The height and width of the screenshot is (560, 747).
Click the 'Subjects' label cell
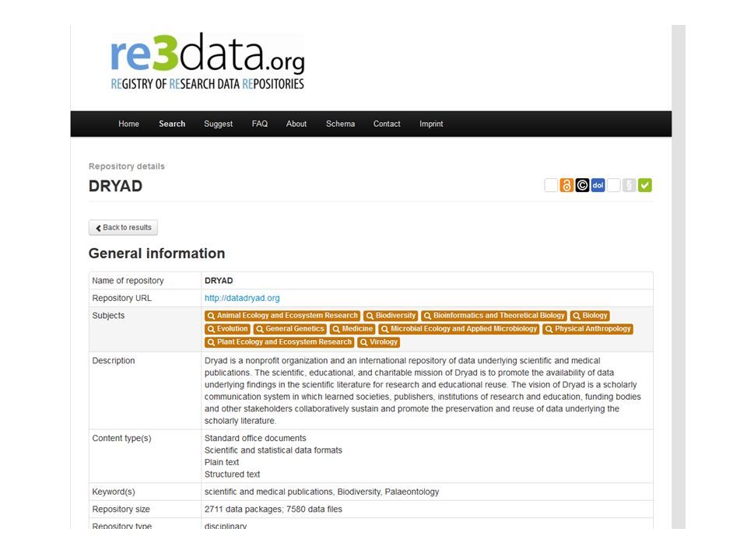(x=146, y=330)
